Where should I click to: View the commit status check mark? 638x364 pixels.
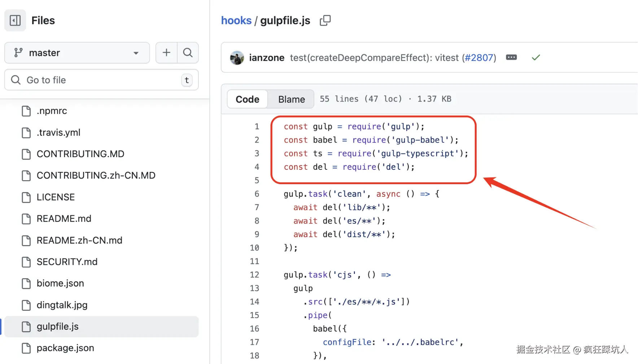point(536,57)
